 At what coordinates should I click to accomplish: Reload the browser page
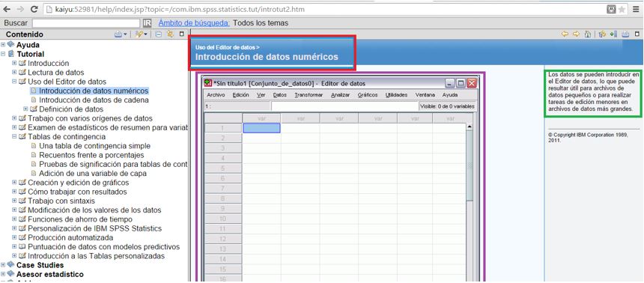coord(34,9)
